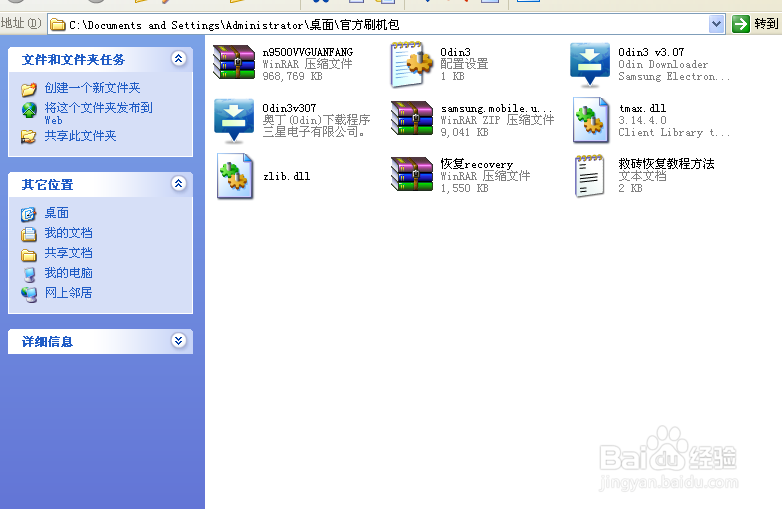Click the 网上邻居 network icon
The image size is (782, 509).
29,294
